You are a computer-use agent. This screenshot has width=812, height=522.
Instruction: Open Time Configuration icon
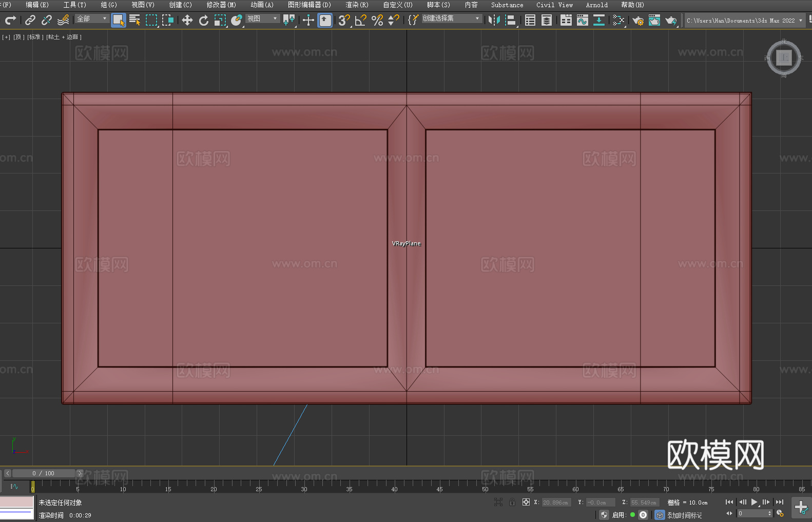780,513
